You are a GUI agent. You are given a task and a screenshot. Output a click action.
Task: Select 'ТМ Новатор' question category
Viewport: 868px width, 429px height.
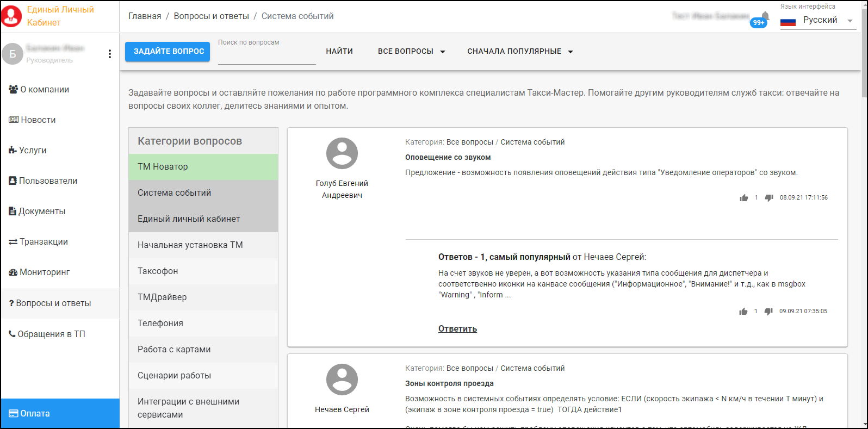click(x=203, y=167)
